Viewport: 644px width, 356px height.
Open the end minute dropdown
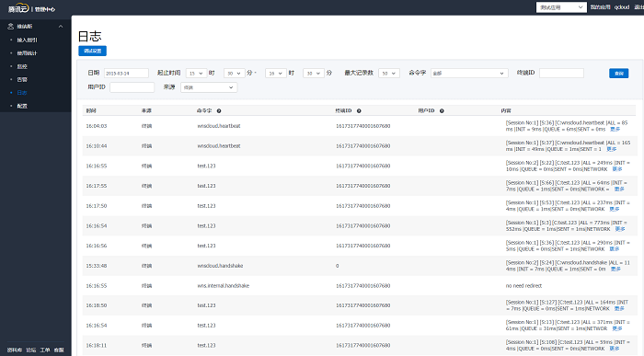(314, 73)
